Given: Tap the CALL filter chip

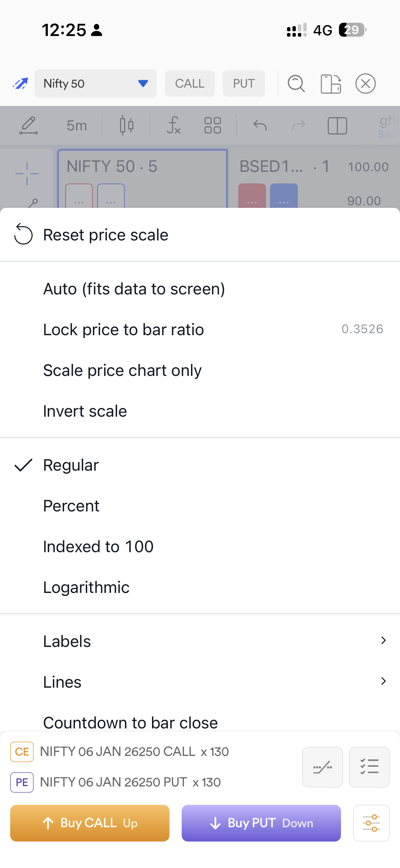Looking at the screenshot, I should [x=190, y=84].
